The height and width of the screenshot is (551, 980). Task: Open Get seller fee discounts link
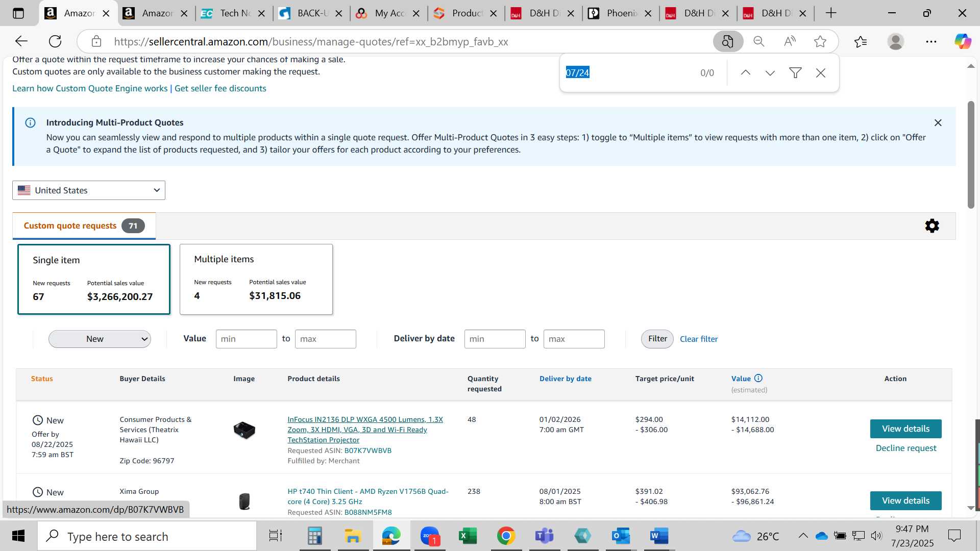click(x=220, y=88)
